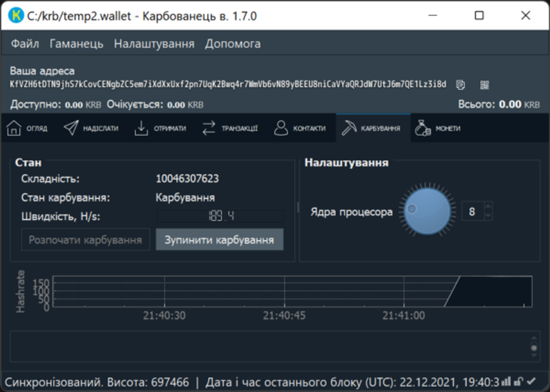
Task: Open the Гаманець menu
Action: 76,44
